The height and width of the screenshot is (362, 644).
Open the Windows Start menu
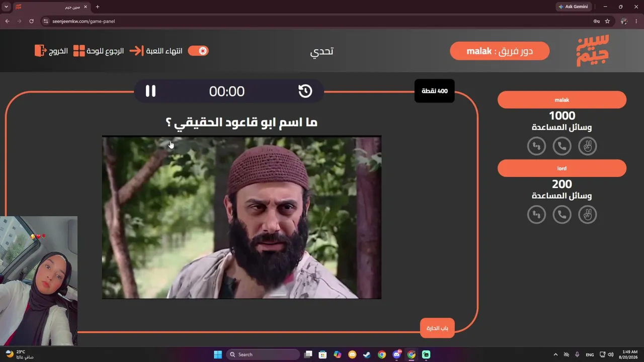(x=218, y=354)
